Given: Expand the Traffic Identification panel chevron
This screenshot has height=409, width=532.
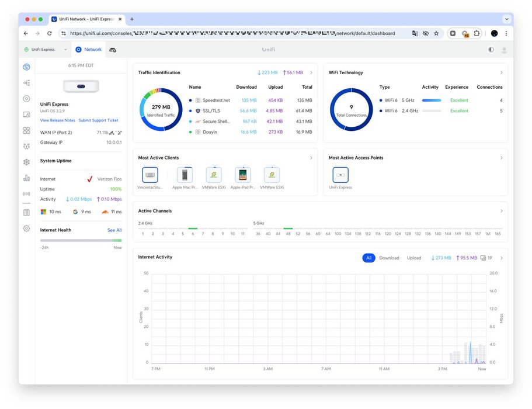Looking at the screenshot, I should 311,73.
